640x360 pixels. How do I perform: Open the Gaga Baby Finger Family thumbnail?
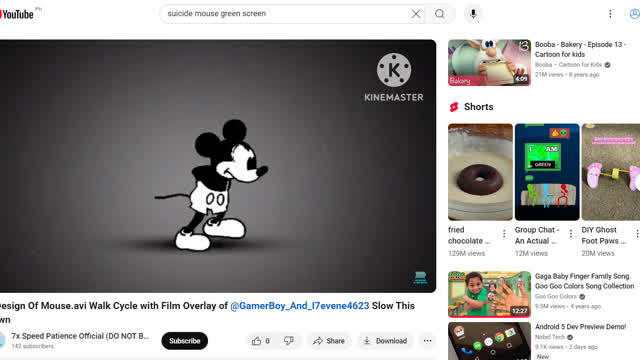(x=489, y=294)
